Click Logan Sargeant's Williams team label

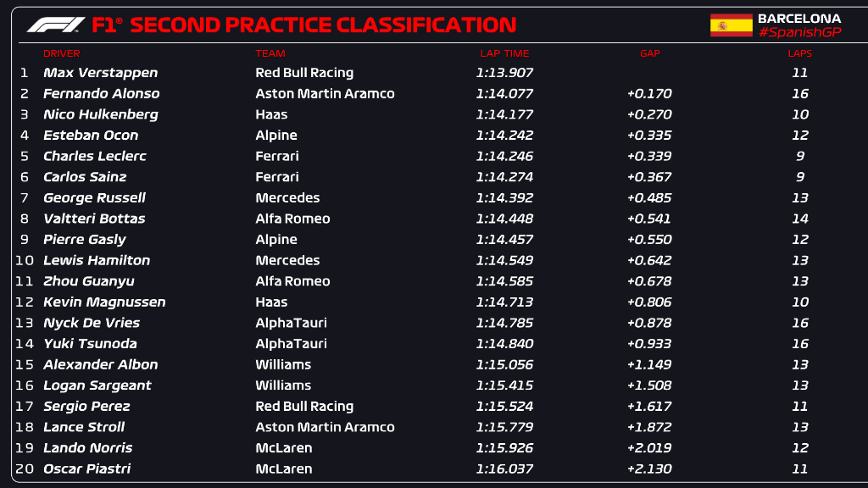click(x=283, y=385)
